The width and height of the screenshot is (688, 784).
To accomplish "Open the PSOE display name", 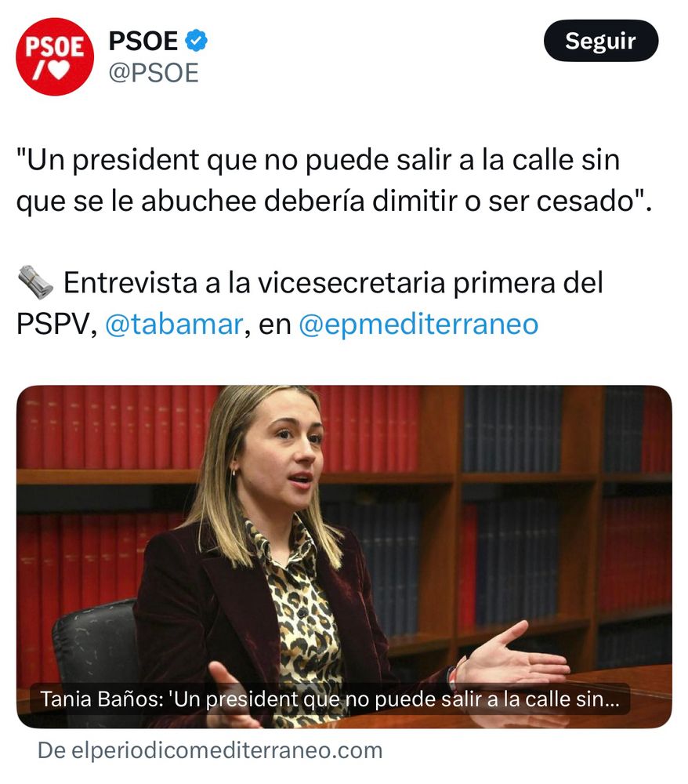I will pos(143,41).
